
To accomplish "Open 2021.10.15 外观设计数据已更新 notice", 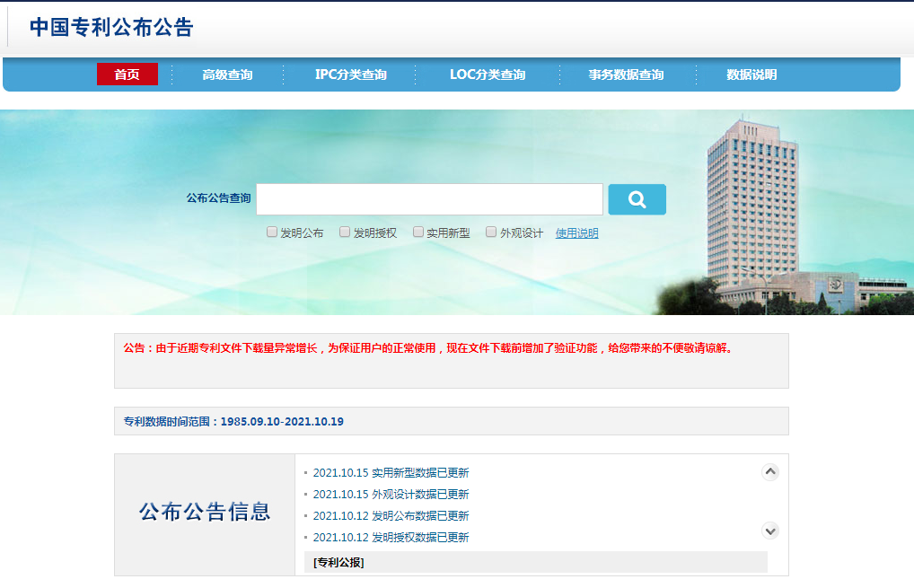I will pos(391,495).
